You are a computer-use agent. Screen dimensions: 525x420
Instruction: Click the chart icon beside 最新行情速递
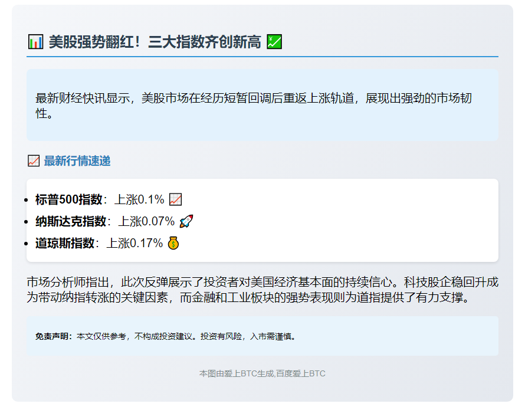tap(34, 161)
